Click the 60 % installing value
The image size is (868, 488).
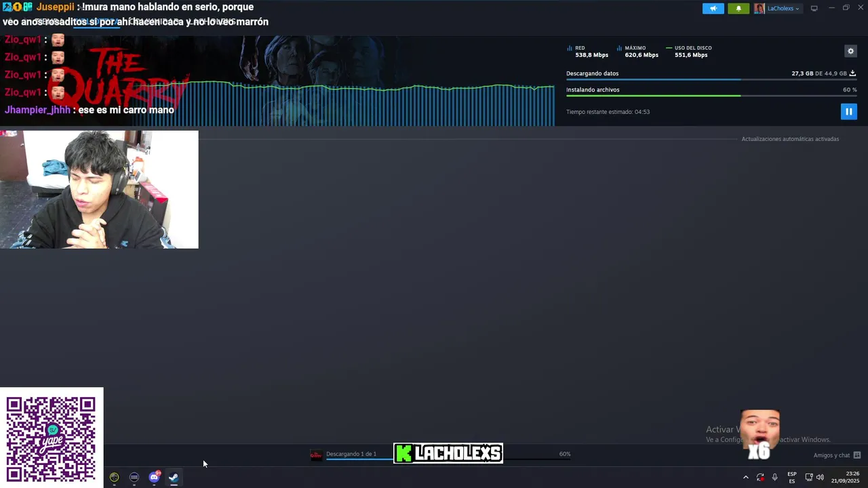coord(850,89)
